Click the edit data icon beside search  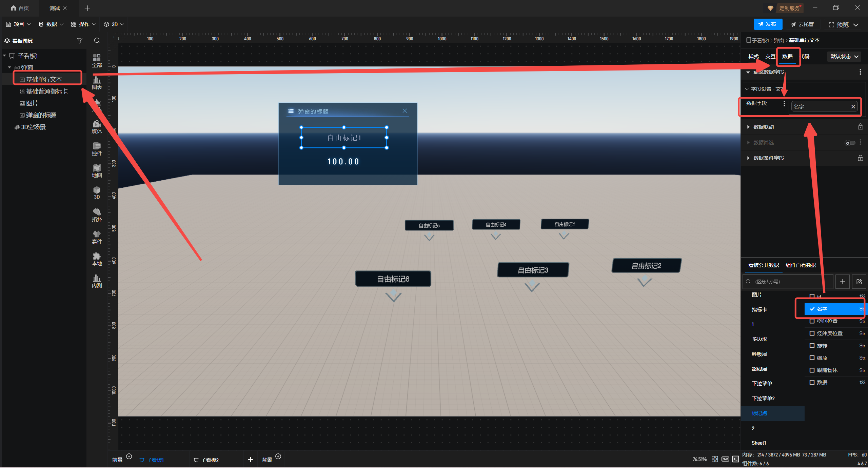pos(859,282)
